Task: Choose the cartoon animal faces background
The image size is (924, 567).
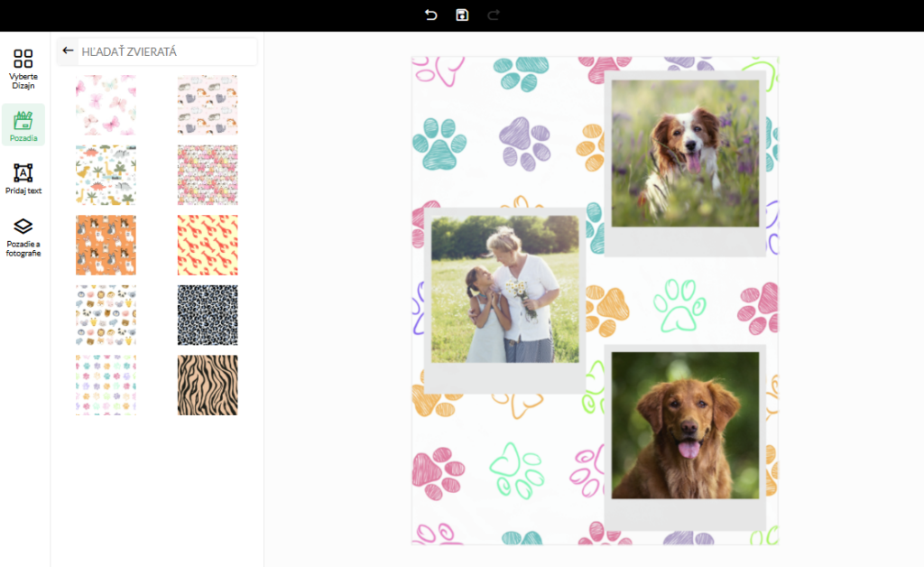Action: 106,315
